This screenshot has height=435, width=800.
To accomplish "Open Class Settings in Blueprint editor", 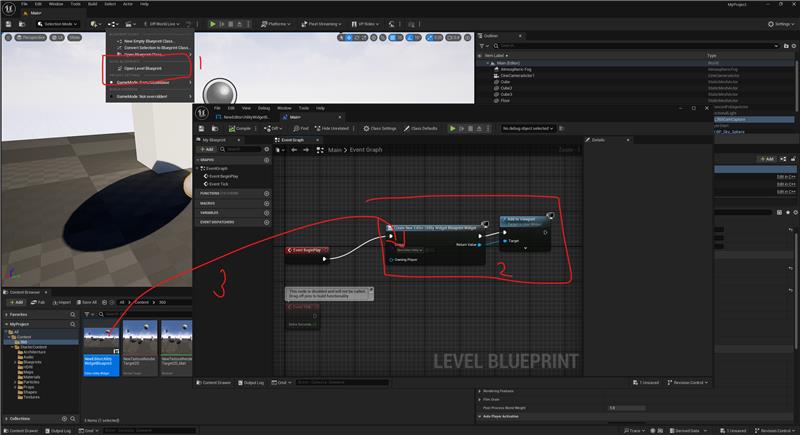I will pos(380,129).
